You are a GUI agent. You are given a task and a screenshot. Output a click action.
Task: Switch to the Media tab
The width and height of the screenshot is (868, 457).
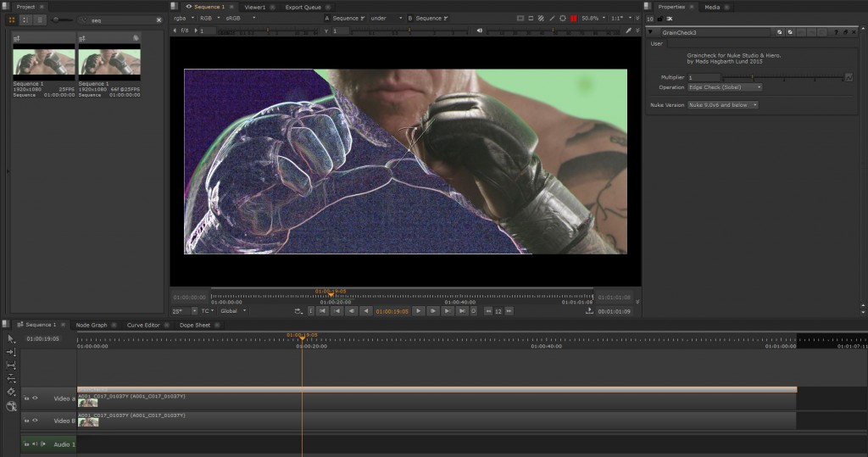(x=712, y=6)
